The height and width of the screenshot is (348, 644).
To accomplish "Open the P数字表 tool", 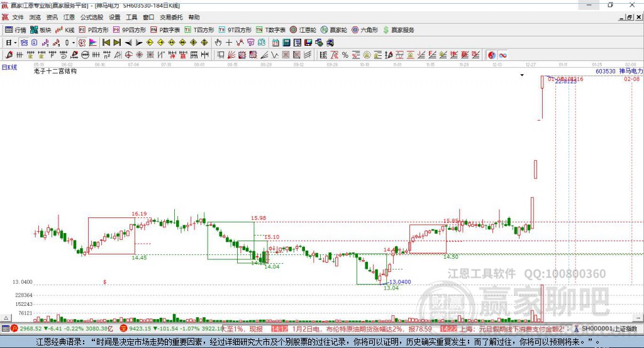I will pos(165,30).
